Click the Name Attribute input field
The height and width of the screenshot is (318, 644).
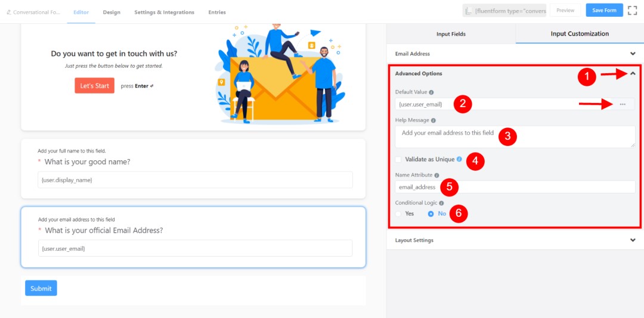(515, 187)
